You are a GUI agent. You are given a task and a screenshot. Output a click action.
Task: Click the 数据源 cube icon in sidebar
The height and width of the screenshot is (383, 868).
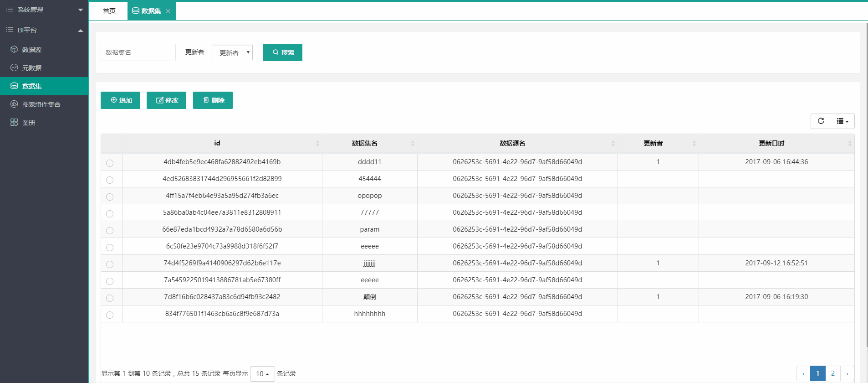coord(14,49)
